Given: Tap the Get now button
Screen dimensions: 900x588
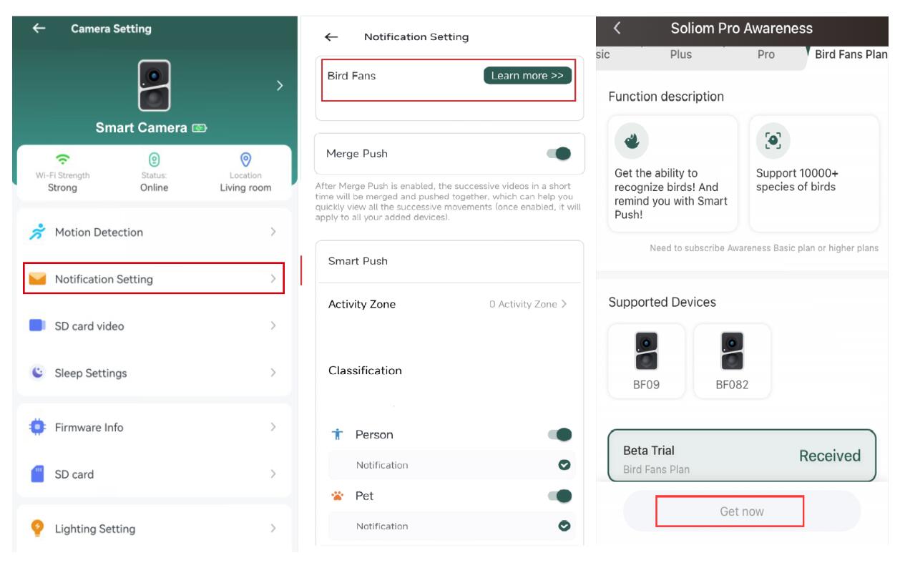Looking at the screenshot, I should [742, 511].
